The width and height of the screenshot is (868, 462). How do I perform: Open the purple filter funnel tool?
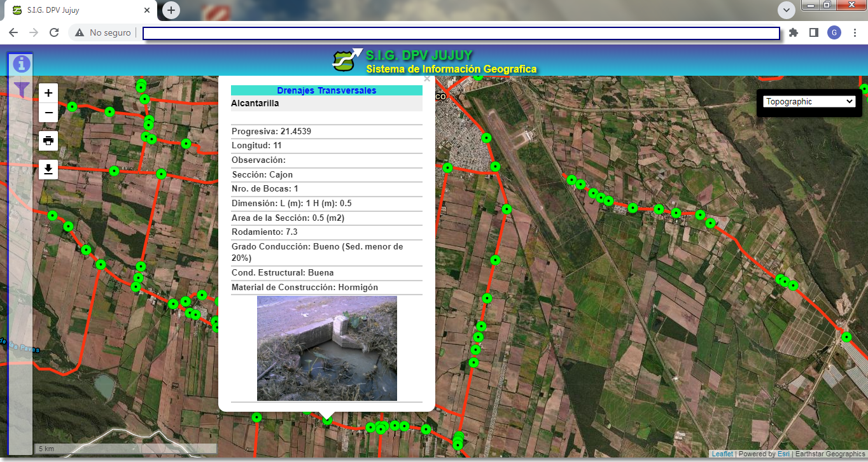pos(22,89)
